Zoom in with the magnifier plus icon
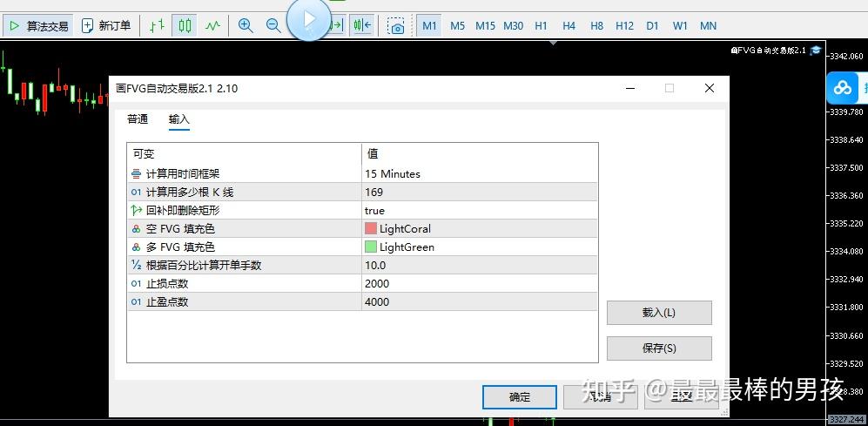 coord(246,25)
